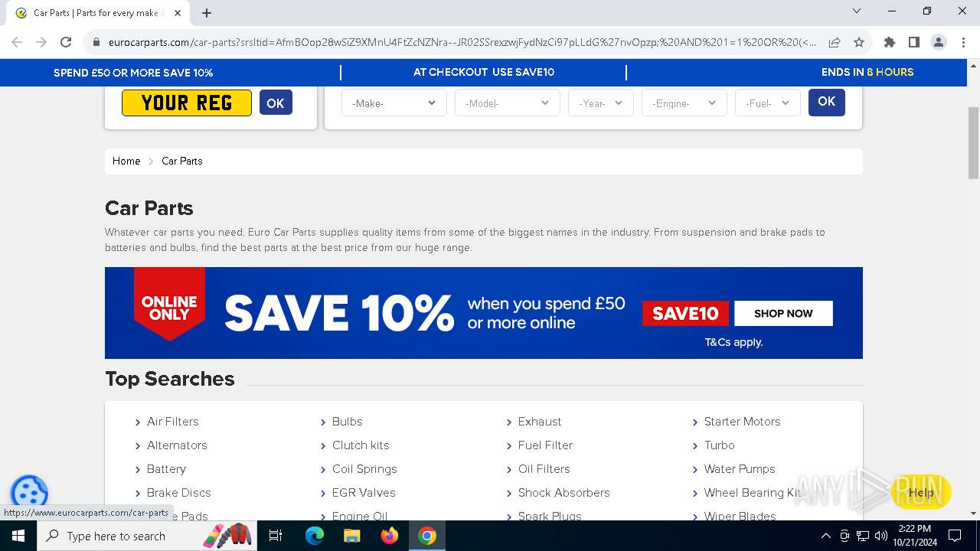View the site security lock icon
Screen dimensions: 980x551
[96, 42]
